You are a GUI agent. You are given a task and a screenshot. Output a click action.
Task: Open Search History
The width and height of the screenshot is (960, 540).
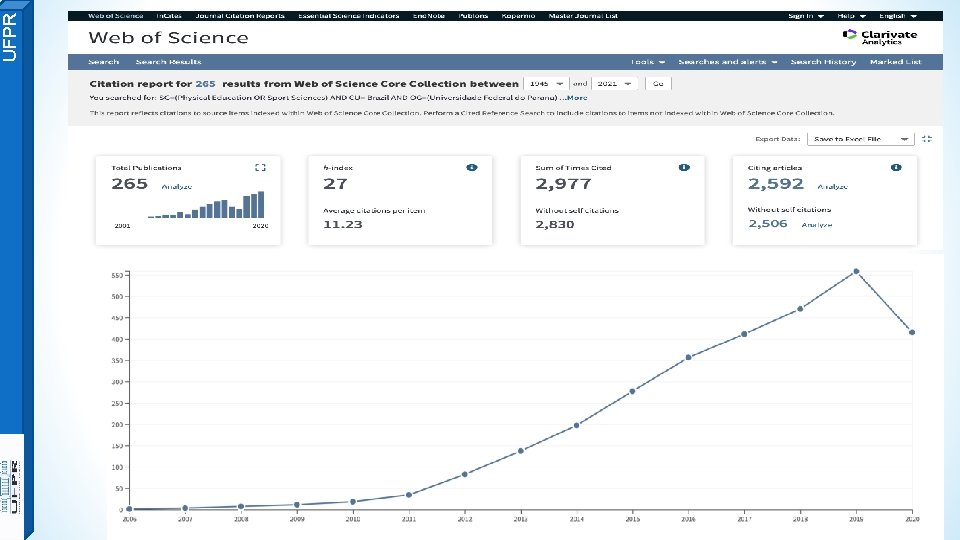click(x=823, y=62)
